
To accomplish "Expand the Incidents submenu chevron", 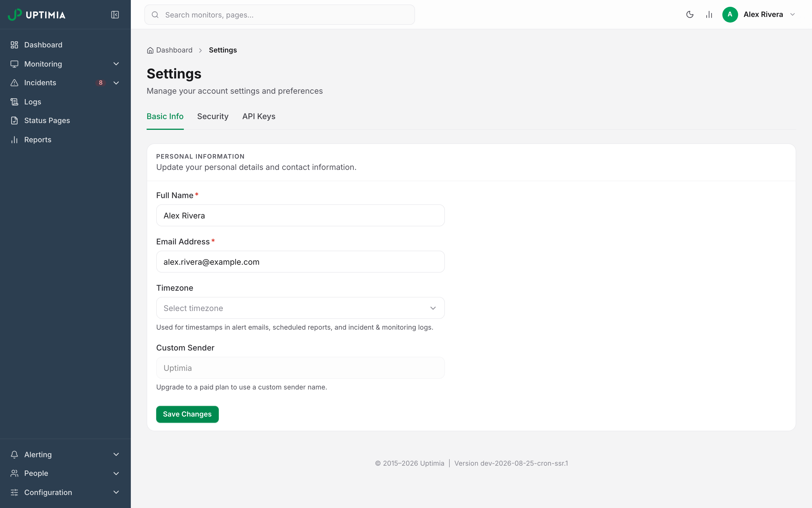I will pos(116,83).
